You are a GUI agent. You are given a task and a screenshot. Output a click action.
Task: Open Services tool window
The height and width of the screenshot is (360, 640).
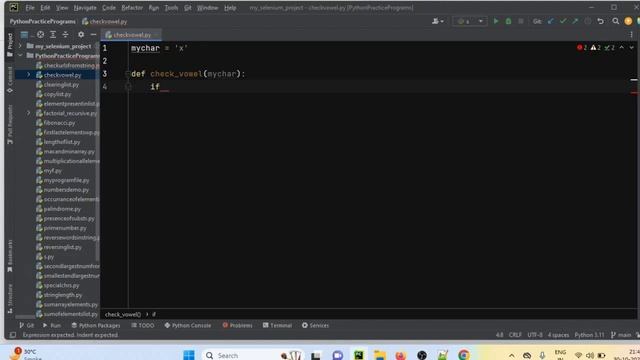tap(316, 325)
